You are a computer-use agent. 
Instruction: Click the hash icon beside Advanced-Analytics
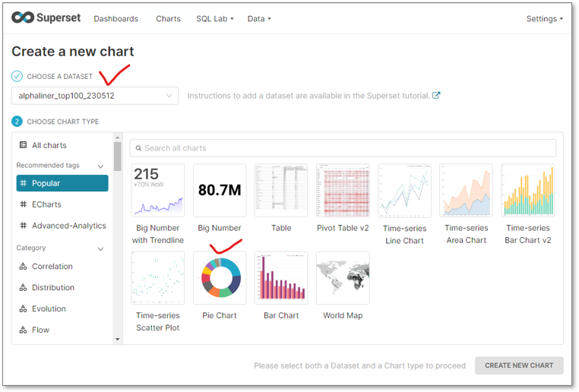pyautogui.click(x=24, y=226)
